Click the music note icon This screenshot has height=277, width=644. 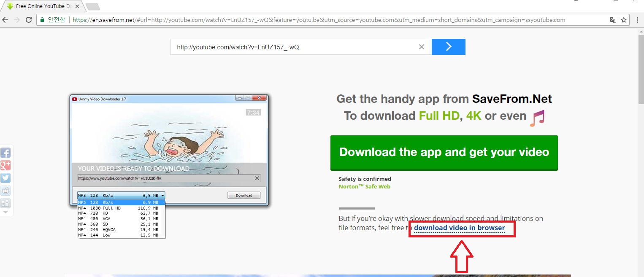coord(537,118)
